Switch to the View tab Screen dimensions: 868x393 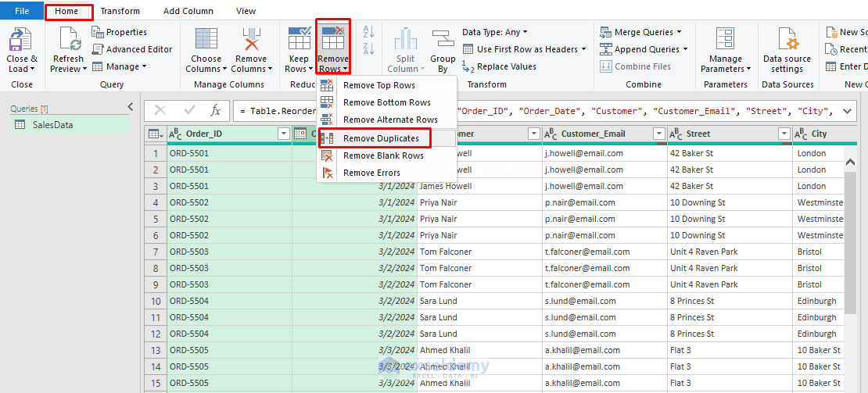click(x=246, y=11)
